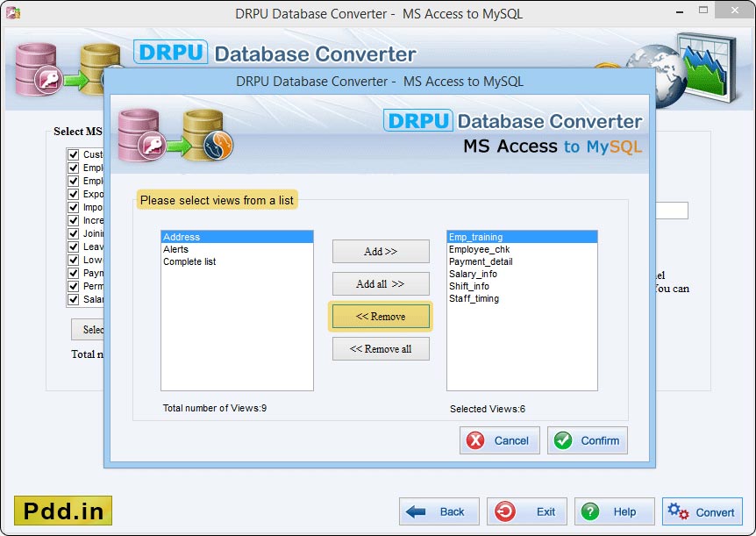Uncheck the Leav table checkbox

pyautogui.click(x=74, y=247)
